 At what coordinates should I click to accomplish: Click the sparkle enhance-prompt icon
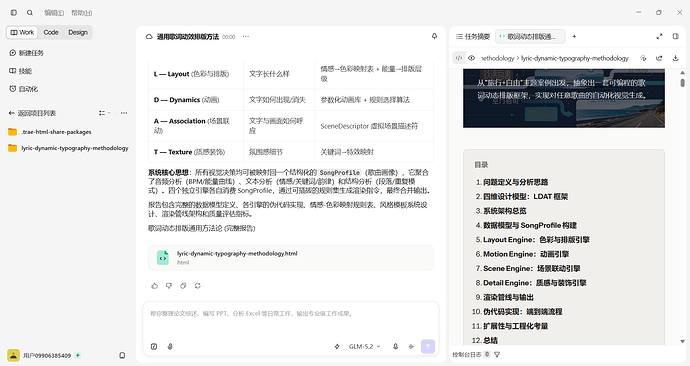point(337,347)
